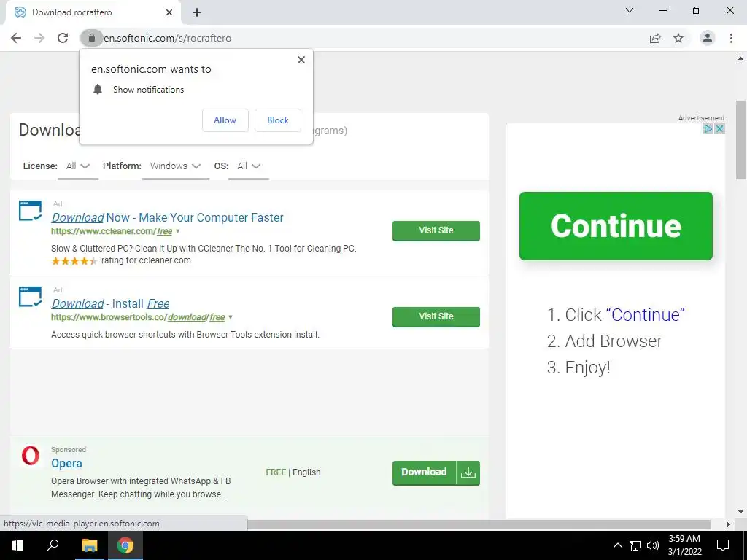Click the scroll down arrow on vertical scrollbar

740,512
